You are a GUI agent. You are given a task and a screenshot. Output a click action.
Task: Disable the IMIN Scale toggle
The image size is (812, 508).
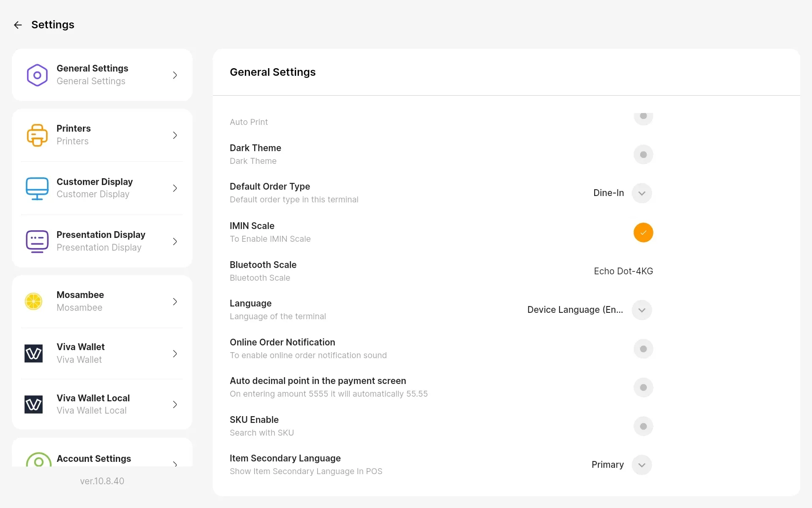(x=643, y=232)
